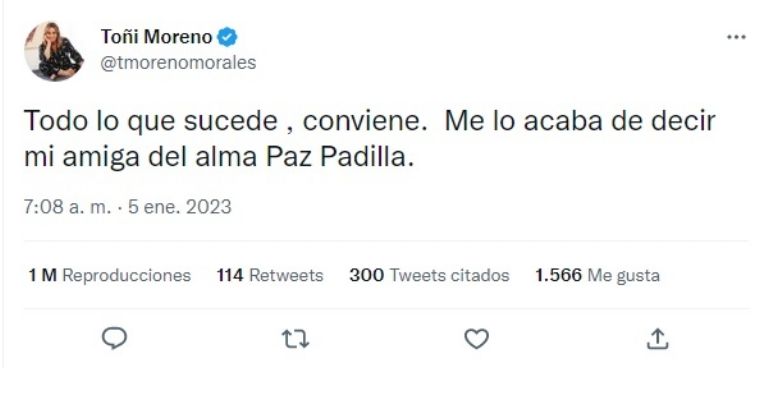Click the blue verified badge
The image size is (768, 399).
(227, 37)
